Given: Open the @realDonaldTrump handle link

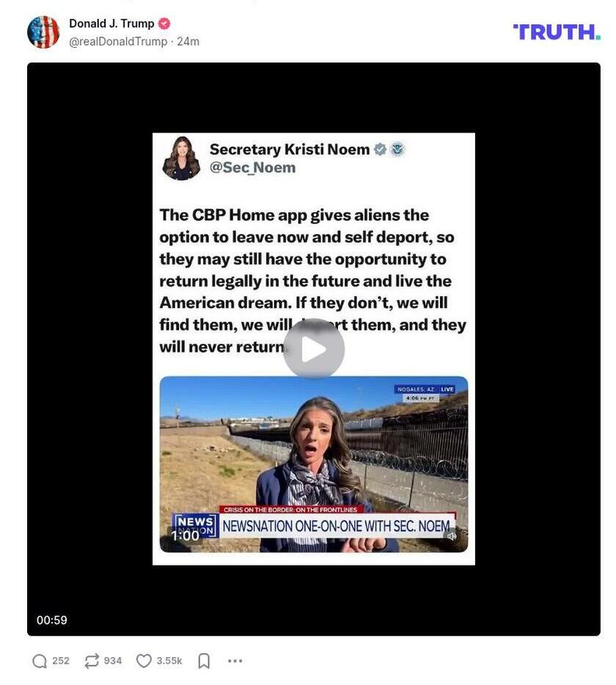Looking at the screenshot, I should 118,42.
